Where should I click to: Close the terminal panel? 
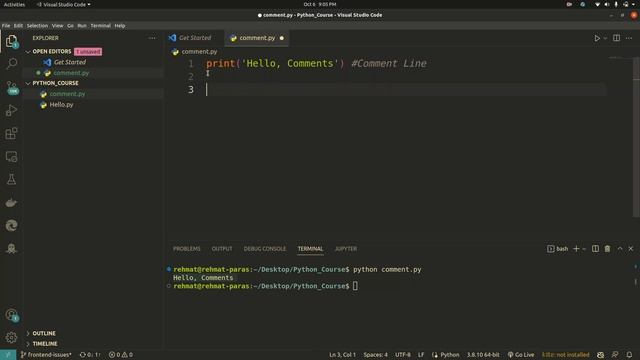(x=631, y=249)
